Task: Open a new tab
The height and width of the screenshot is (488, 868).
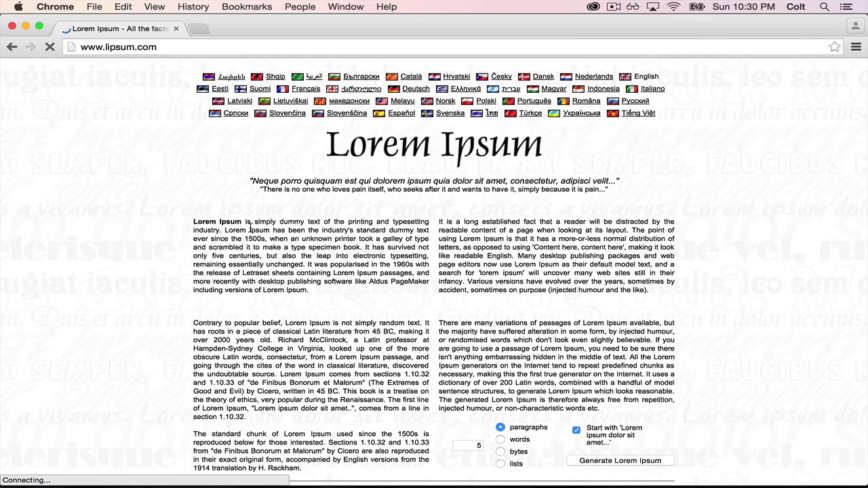Action: (199, 28)
